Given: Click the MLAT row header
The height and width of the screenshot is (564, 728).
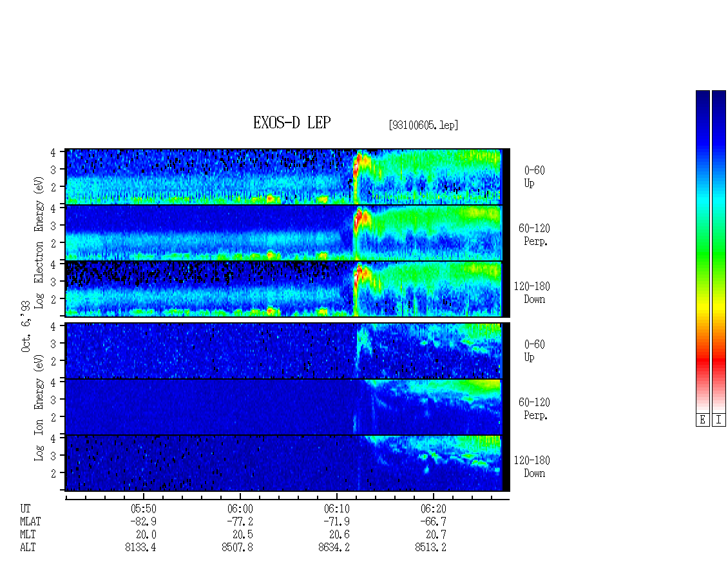Looking at the screenshot, I should pos(30,521).
